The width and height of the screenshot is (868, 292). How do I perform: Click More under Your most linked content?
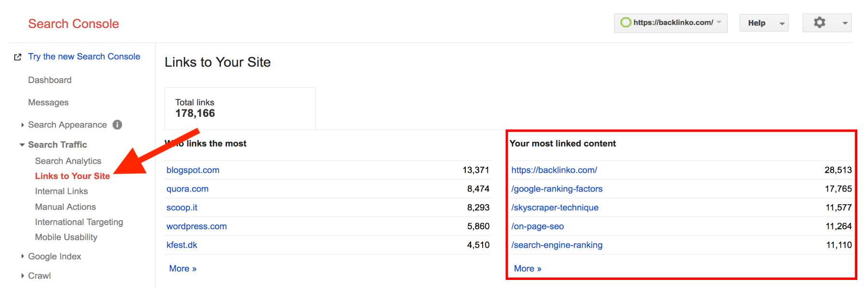[x=528, y=269]
